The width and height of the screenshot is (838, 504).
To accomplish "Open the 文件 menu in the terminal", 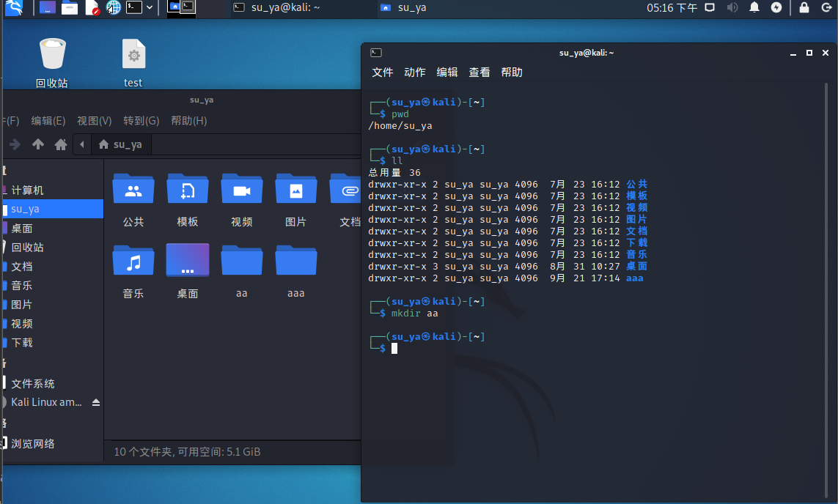I will (x=382, y=72).
